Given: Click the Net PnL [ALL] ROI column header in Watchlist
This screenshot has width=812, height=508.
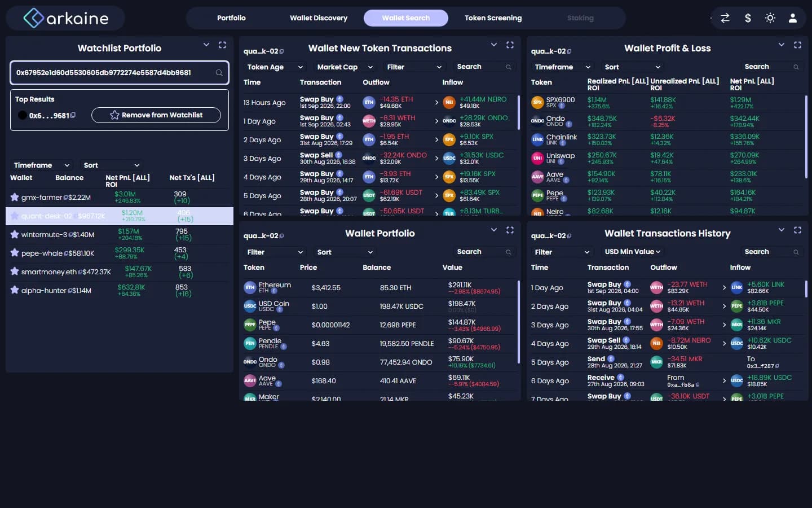Looking at the screenshot, I should click(127, 181).
